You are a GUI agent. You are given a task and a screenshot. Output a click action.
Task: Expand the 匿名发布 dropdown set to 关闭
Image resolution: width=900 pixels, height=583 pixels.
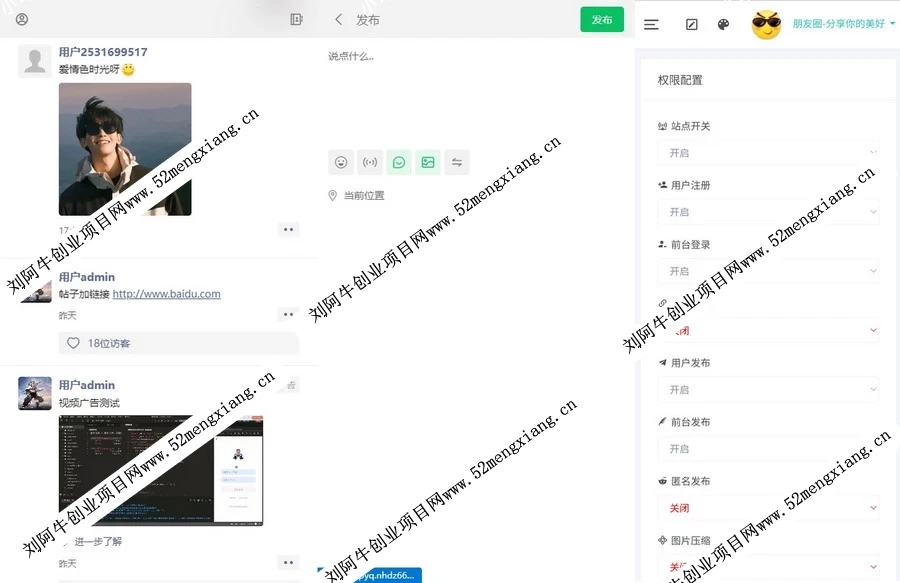[768, 508]
